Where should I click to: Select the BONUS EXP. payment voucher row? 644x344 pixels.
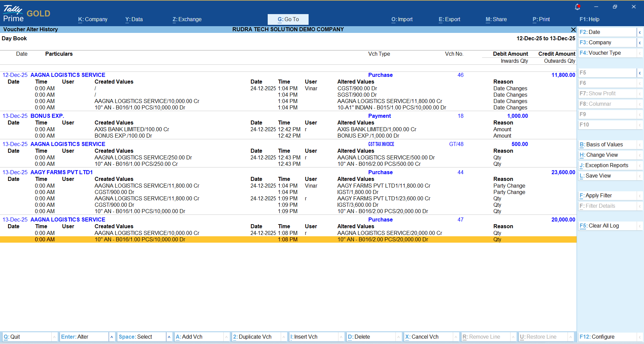[47, 116]
